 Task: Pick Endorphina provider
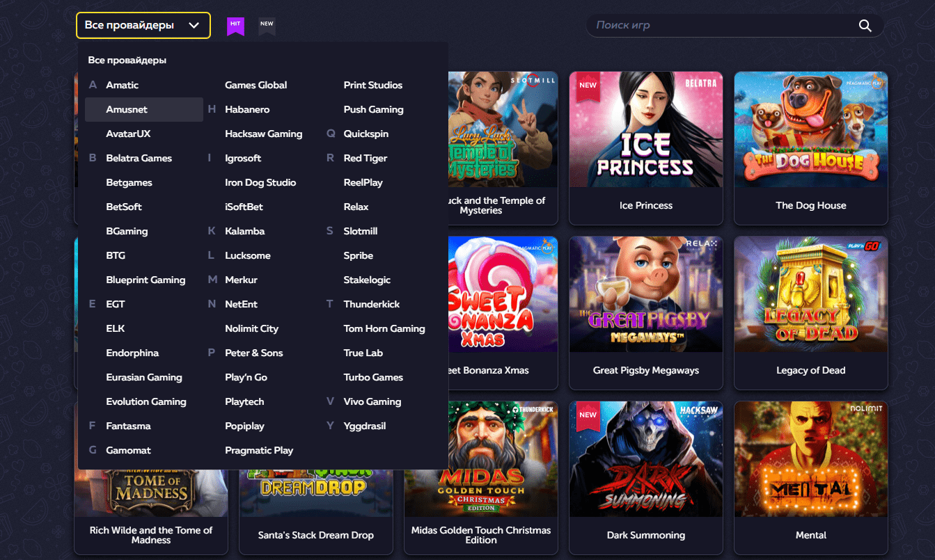point(132,353)
